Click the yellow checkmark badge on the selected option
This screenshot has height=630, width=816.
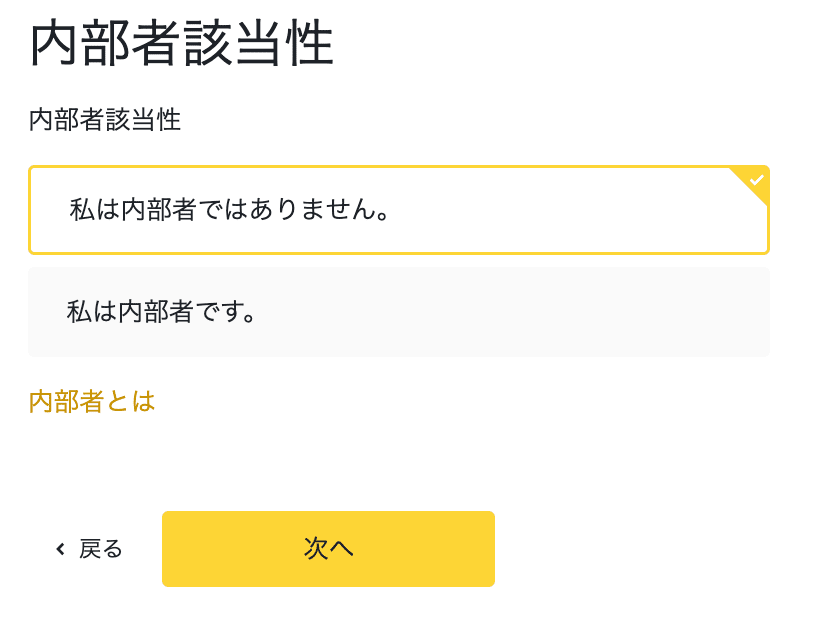[x=756, y=180]
